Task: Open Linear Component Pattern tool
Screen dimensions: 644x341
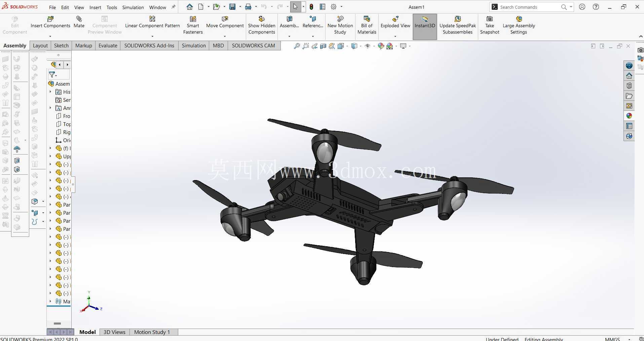Action: [152, 22]
